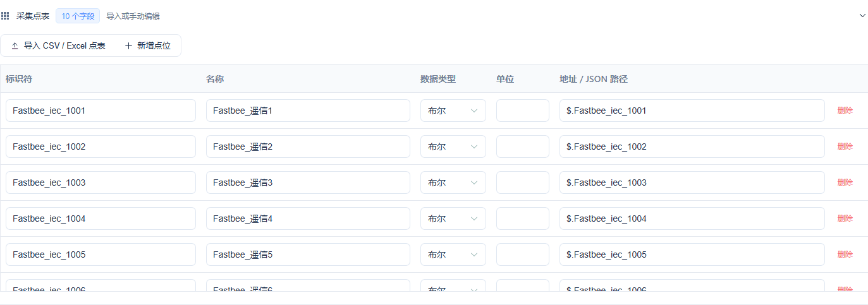Edit name field Fastbee_遥信2
The height and width of the screenshot is (305, 868).
(308, 147)
